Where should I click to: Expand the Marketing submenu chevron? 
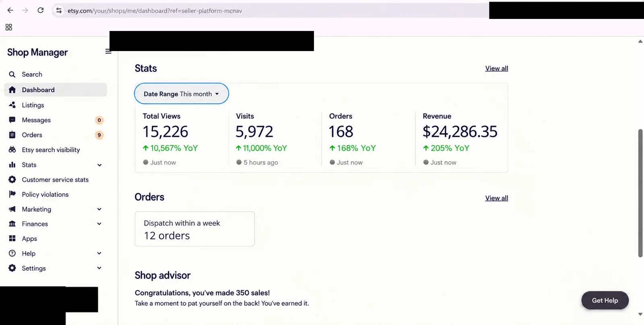(x=99, y=209)
